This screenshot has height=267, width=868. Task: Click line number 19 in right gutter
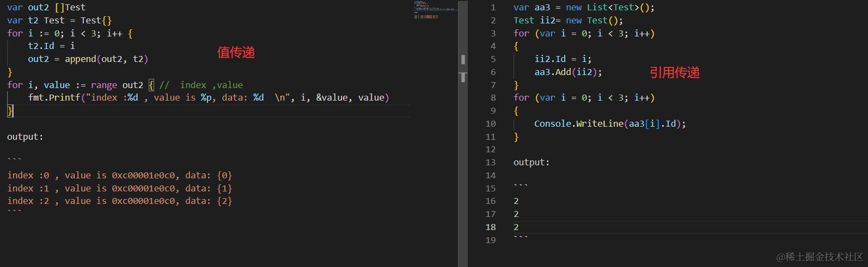(x=491, y=240)
